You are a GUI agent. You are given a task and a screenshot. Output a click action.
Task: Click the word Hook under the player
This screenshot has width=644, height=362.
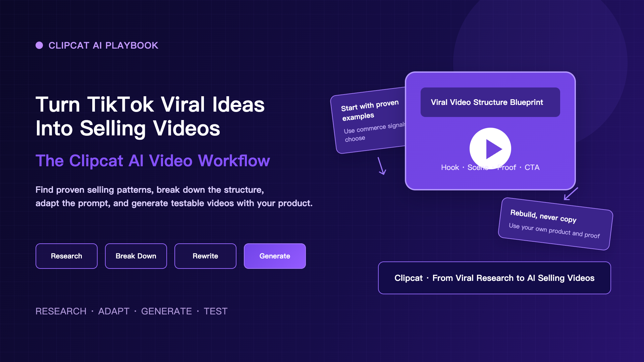[x=450, y=168]
